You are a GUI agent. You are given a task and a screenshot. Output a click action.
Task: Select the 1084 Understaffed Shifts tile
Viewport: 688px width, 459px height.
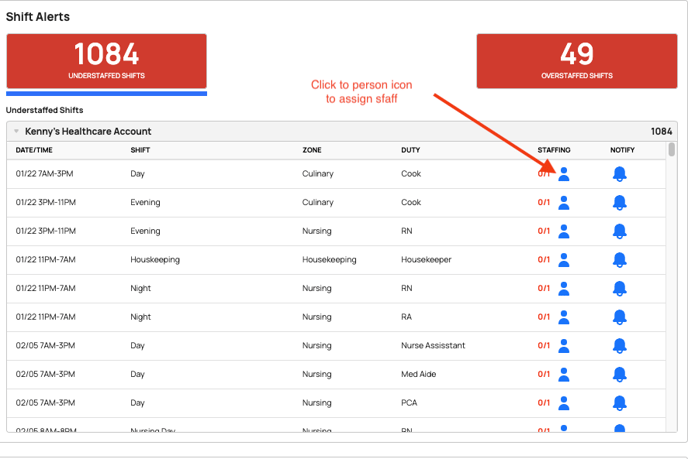pyautogui.click(x=107, y=61)
